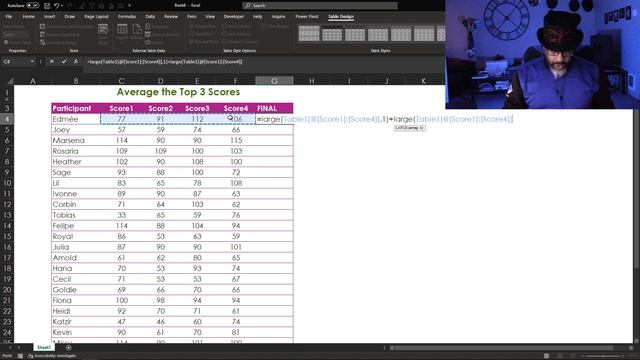Click the Score3 column header cell

[x=197, y=108]
